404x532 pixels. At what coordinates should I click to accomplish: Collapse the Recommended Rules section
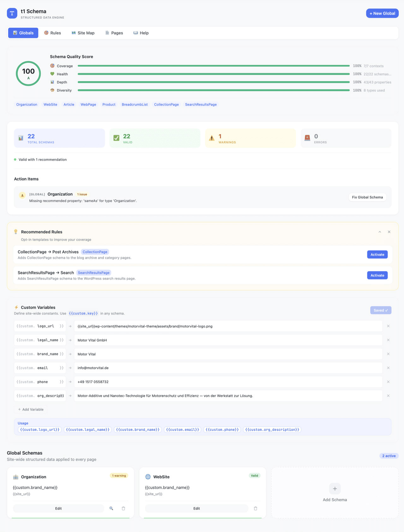pos(380,232)
